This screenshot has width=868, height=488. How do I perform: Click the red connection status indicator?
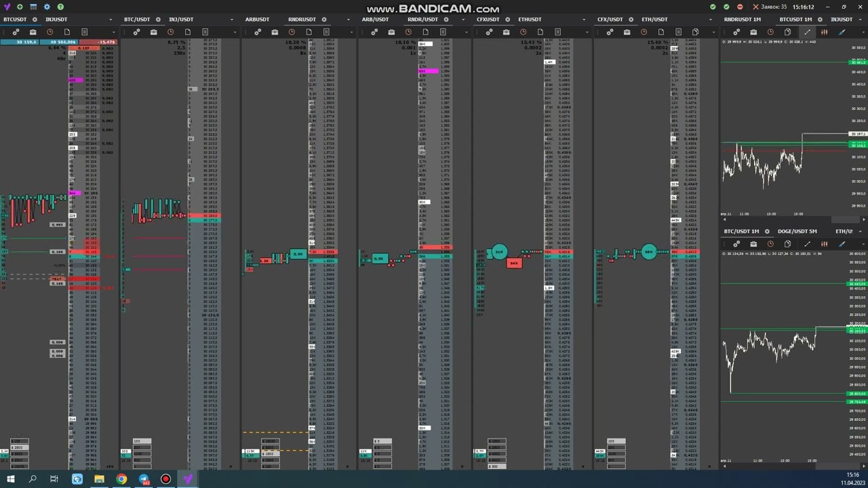pyautogui.click(x=739, y=7)
